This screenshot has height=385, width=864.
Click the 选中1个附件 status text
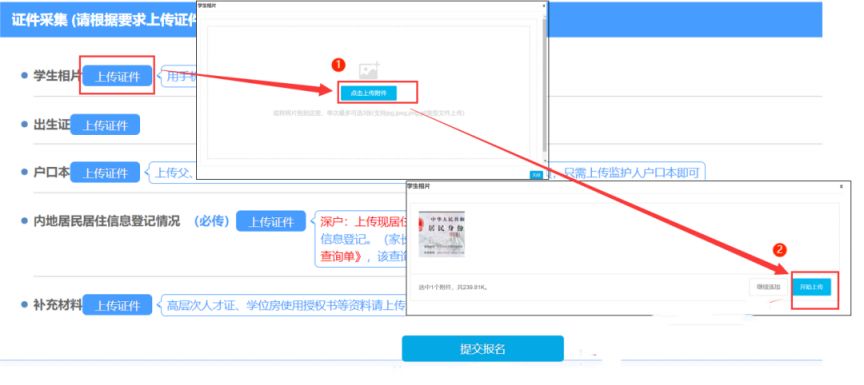[453, 288]
